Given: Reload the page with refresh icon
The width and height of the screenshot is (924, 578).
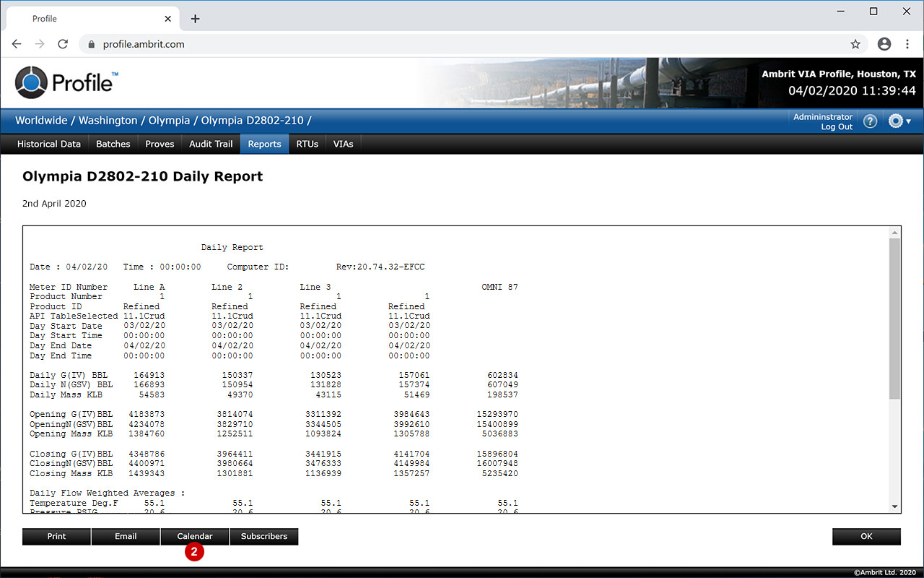Looking at the screenshot, I should (63, 44).
